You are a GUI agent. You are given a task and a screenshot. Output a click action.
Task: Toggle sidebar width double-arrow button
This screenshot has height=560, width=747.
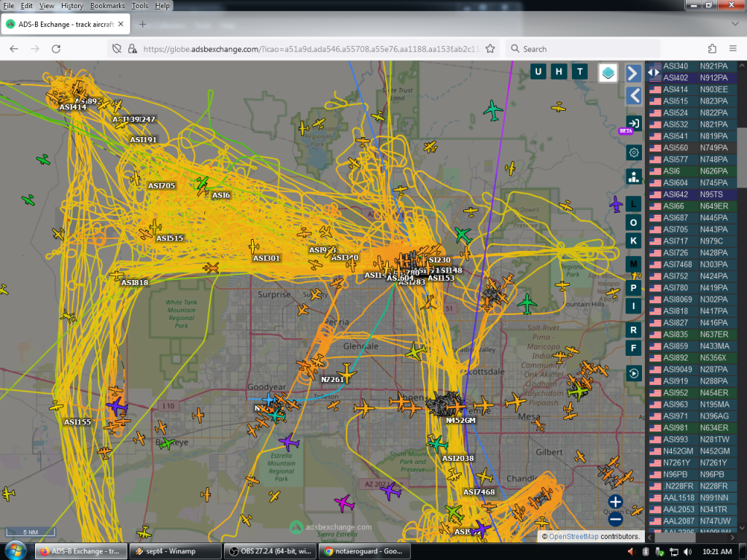(654, 72)
